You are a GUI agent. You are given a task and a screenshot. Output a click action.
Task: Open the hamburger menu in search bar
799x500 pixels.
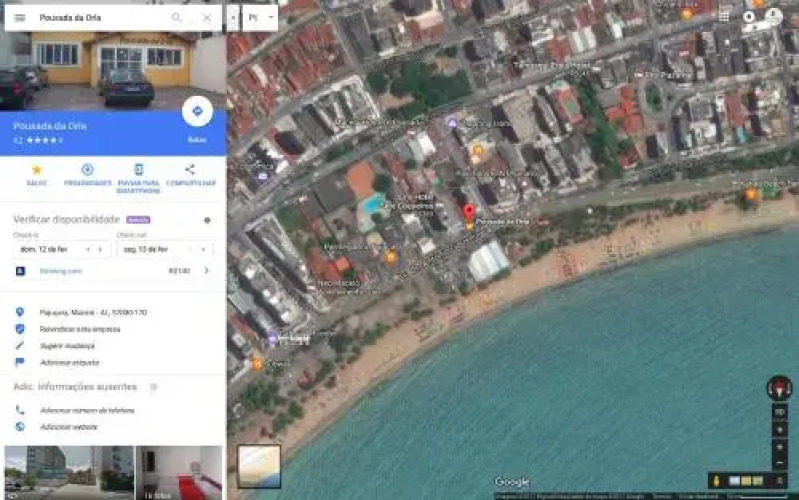[x=19, y=18]
